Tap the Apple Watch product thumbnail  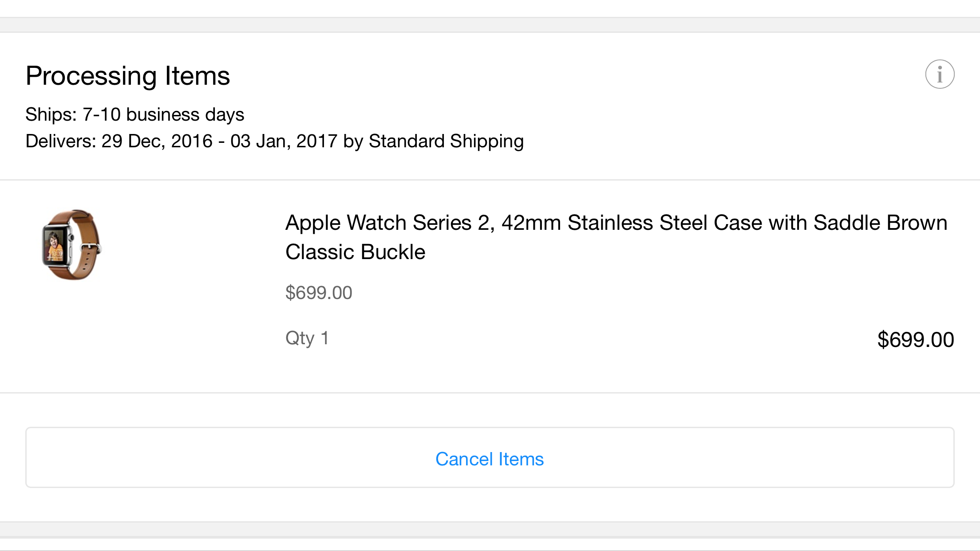pyautogui.click(x=71, y=244)
